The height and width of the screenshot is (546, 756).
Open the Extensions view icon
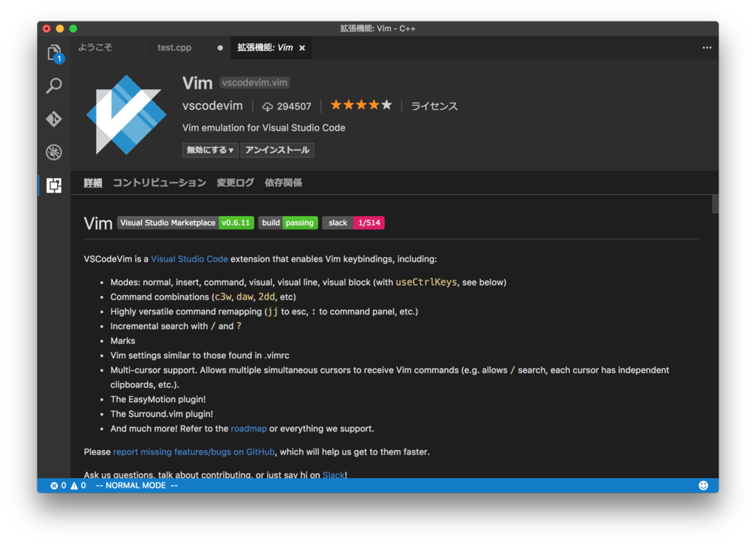pyautogui.click(x=54, y=185)
